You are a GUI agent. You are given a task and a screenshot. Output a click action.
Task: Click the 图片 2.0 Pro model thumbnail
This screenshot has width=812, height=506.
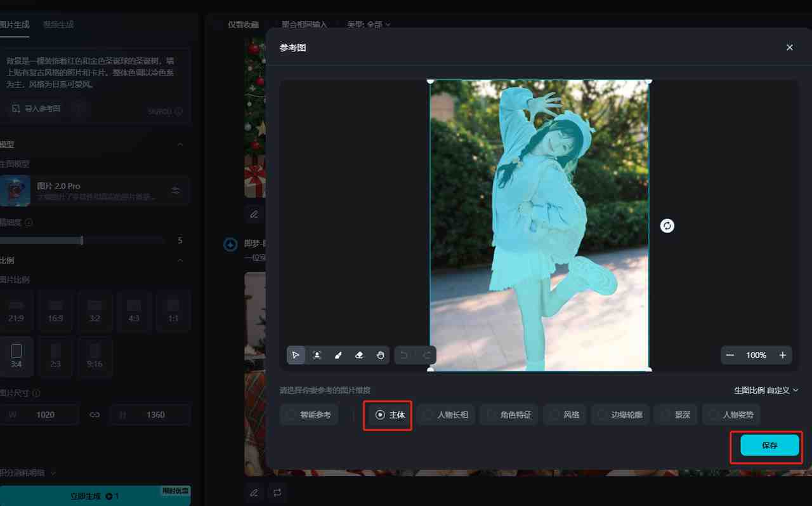tap(15, 190)
